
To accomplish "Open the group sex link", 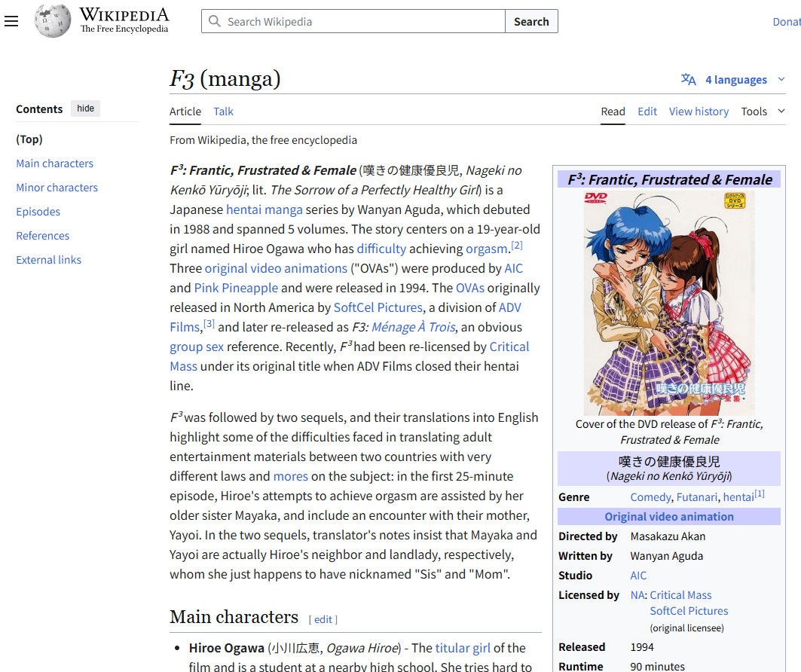I will click(197, 347).
